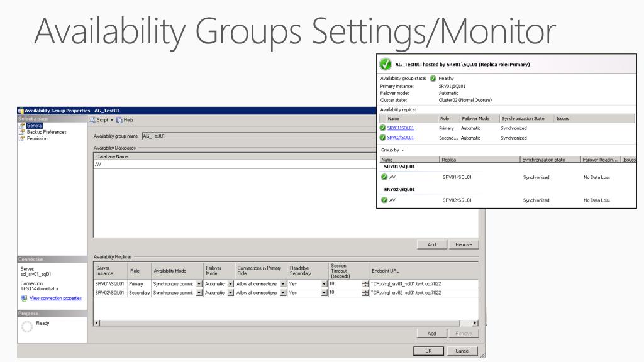Click AV status icon under SRV02\SQL01 group
This screenshot has height=362, width=644.
384,200
